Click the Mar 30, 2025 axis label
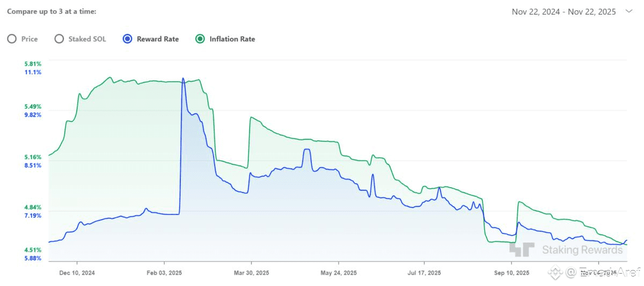 251,272
